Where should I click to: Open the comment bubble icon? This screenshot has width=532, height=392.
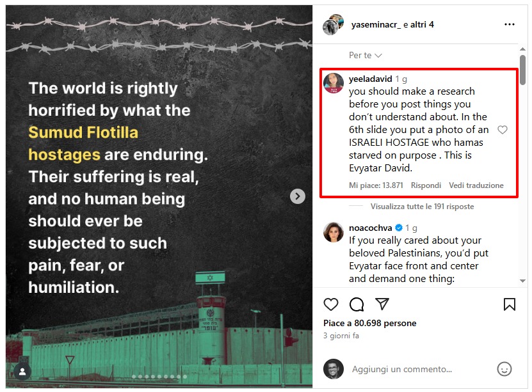coord(357,304)
